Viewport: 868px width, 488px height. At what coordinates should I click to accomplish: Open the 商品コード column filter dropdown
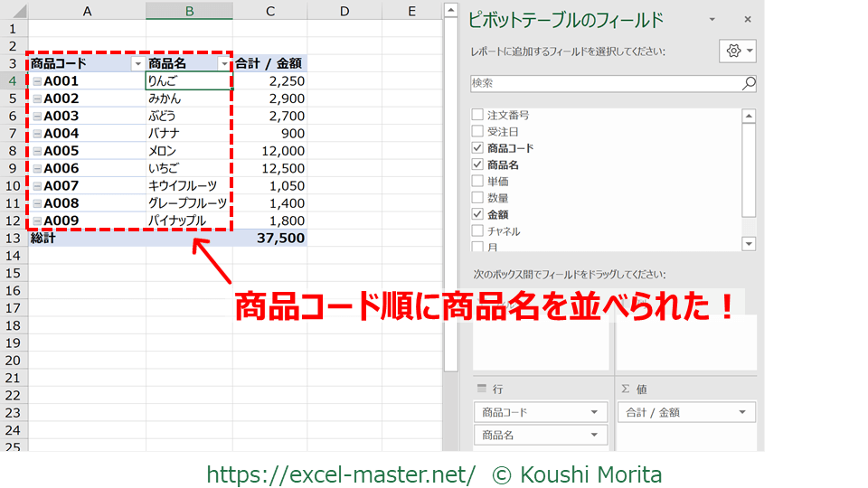(137, 64)
